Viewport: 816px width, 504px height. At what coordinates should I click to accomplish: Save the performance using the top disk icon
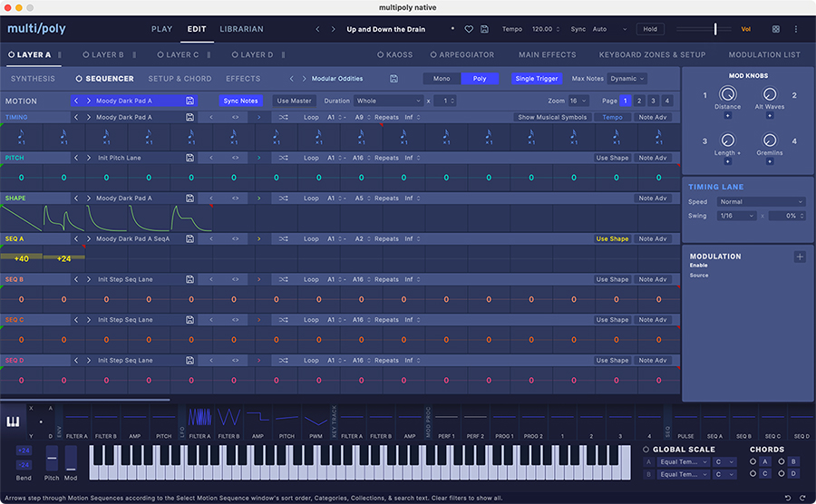click(485, 29)
